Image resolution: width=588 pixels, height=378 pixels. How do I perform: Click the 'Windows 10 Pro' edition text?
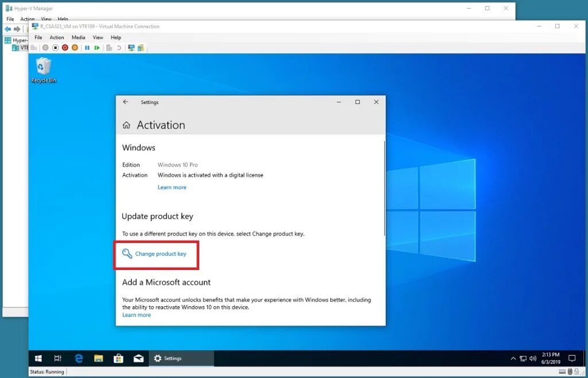point(178,165)
